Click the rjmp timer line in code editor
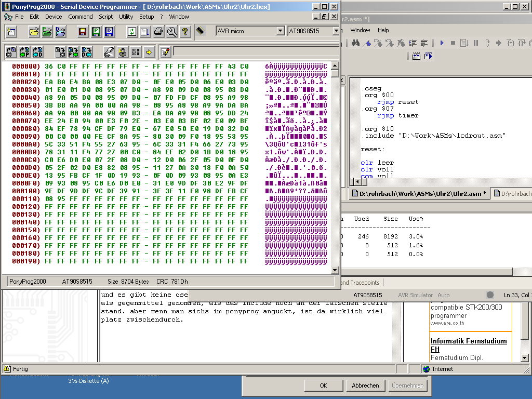532x399 pixels. coord(397,115)
